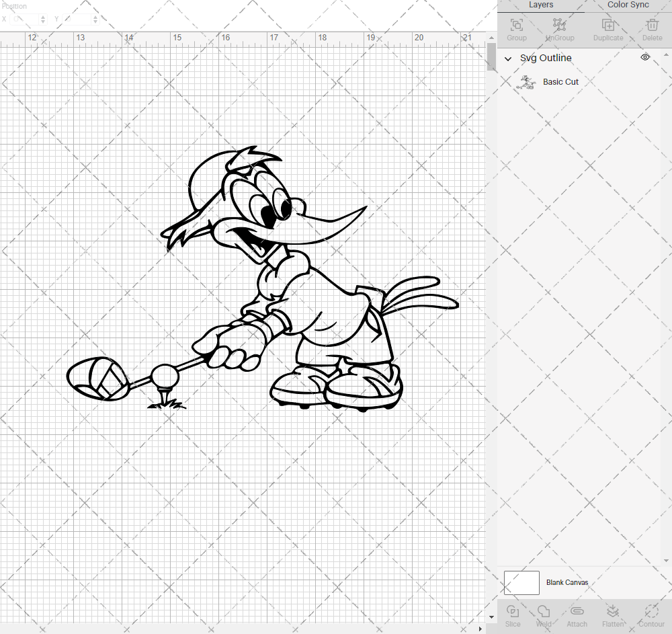Open the Contour tool
The width and height of the screenshot is (672, 634).
[650, 614]
